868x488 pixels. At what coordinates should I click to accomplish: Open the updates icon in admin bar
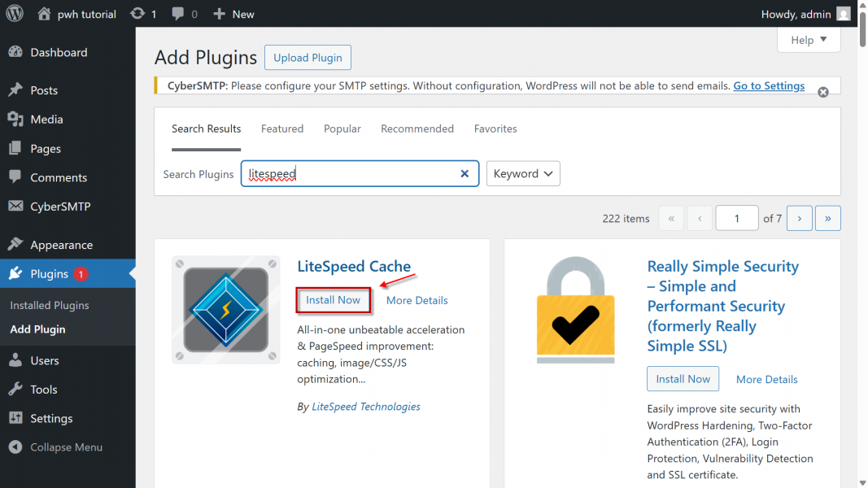pos(137,14)
